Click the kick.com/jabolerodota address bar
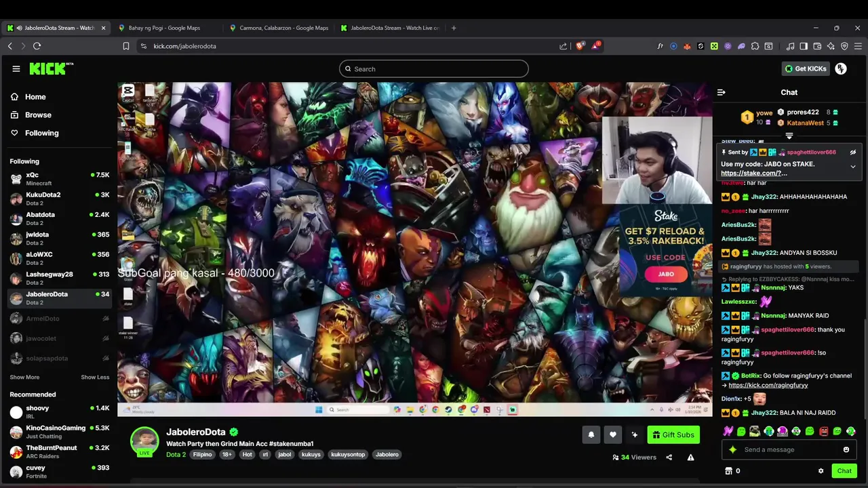 pyautogui.click(x=346, y=46)
